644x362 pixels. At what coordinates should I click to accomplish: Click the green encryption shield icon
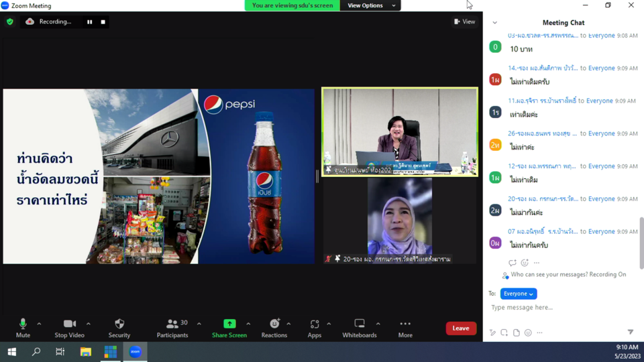(10, 21)
